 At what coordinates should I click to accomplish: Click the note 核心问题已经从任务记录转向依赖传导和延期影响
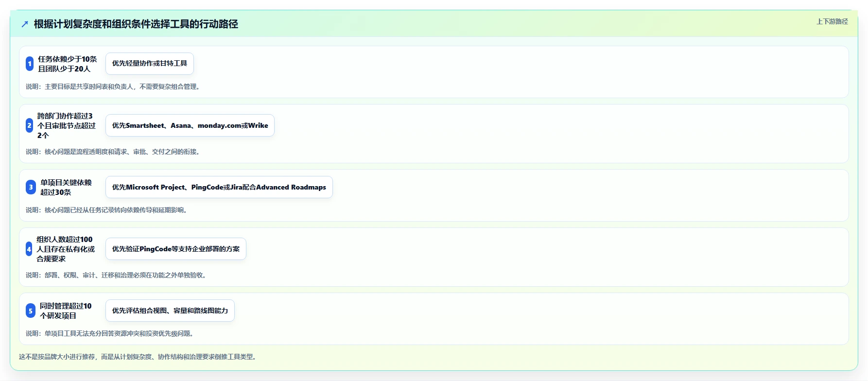pos(106,210)
